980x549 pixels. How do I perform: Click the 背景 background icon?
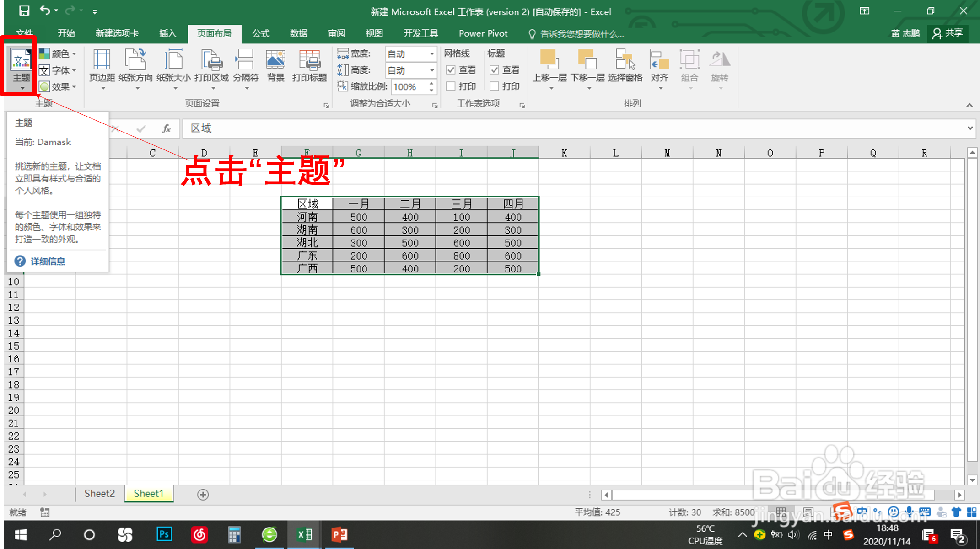point(275,66)
